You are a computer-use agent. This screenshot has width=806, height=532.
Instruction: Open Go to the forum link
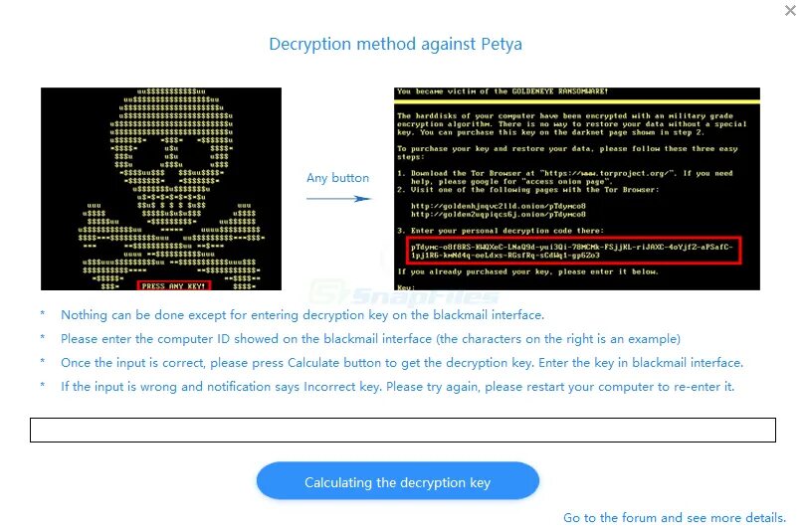tap(675, 518)
